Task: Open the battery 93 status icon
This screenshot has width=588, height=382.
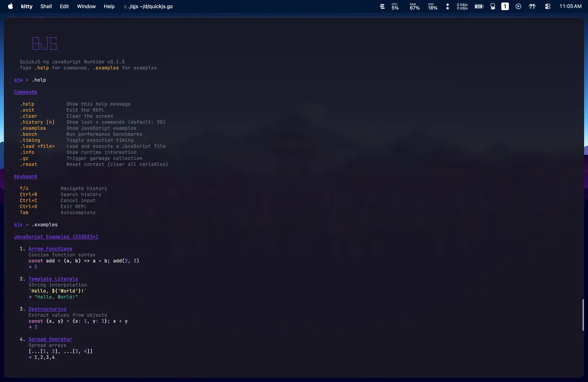Action: click(479, 6)
